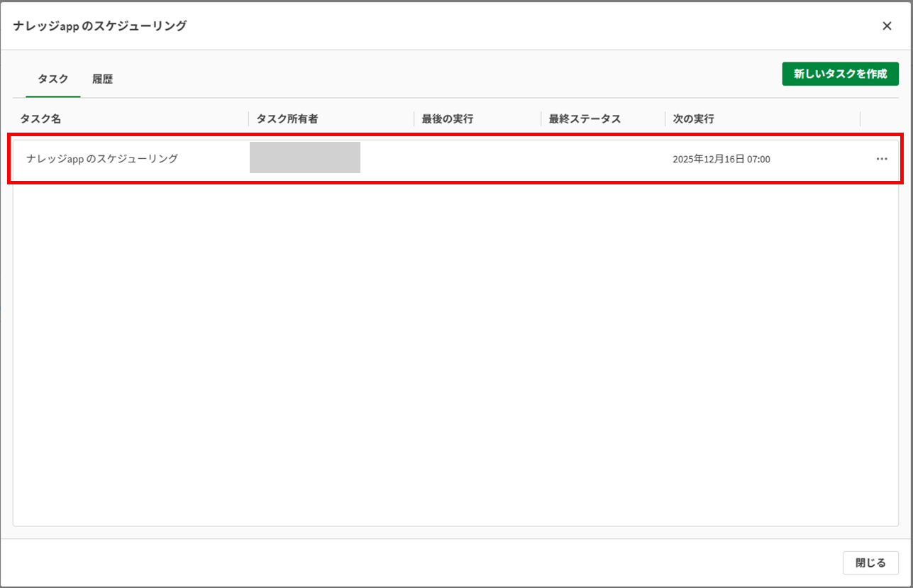Select the タスク tab

tap(53, 79)
